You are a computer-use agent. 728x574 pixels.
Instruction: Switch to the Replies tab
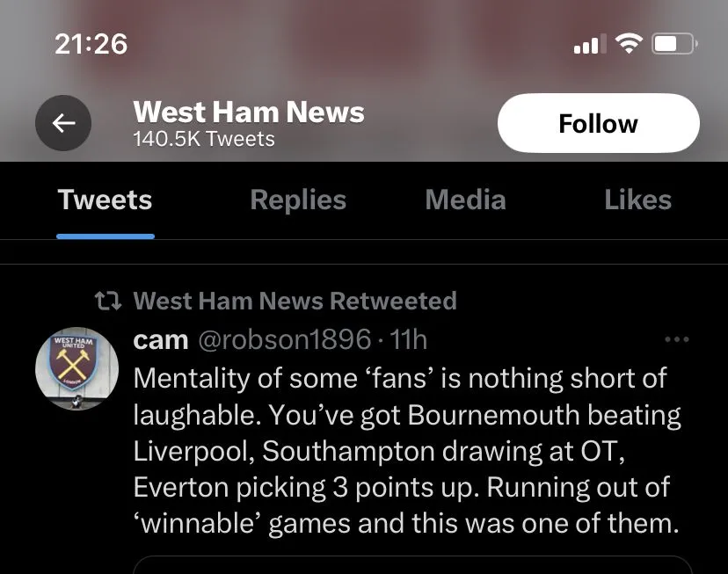tap(298, 200)
